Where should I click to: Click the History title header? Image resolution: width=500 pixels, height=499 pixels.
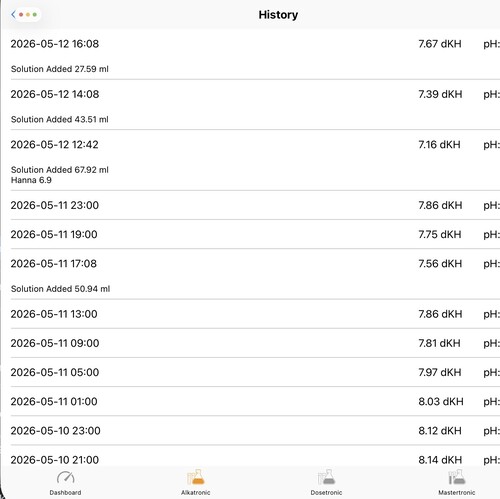pos(278,15)
